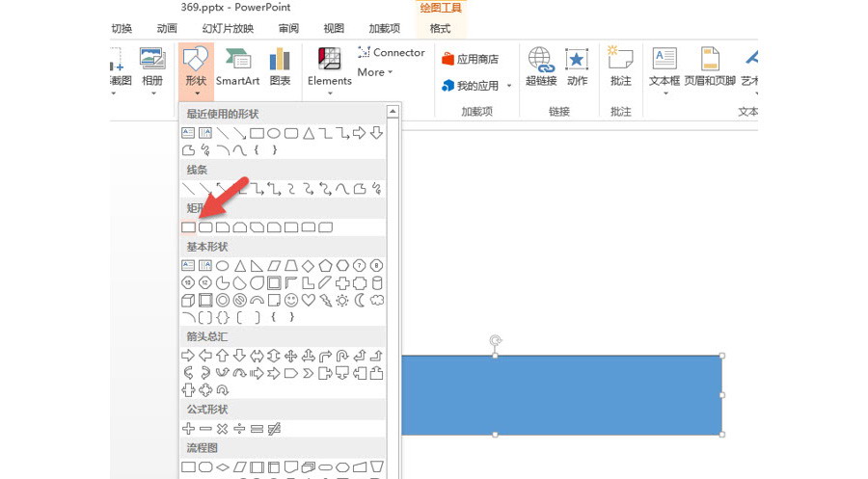Pick the smiley face shape

click(x=290, y=301)
